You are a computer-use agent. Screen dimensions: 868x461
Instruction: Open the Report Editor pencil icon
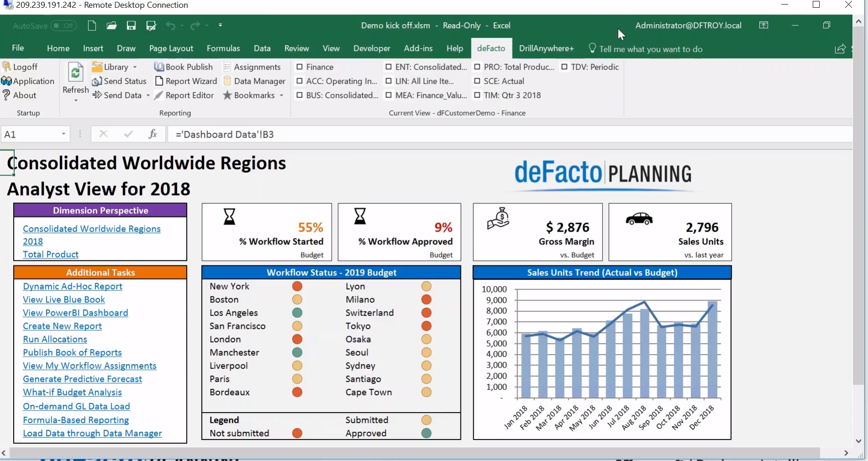click(x=158, y=95)
